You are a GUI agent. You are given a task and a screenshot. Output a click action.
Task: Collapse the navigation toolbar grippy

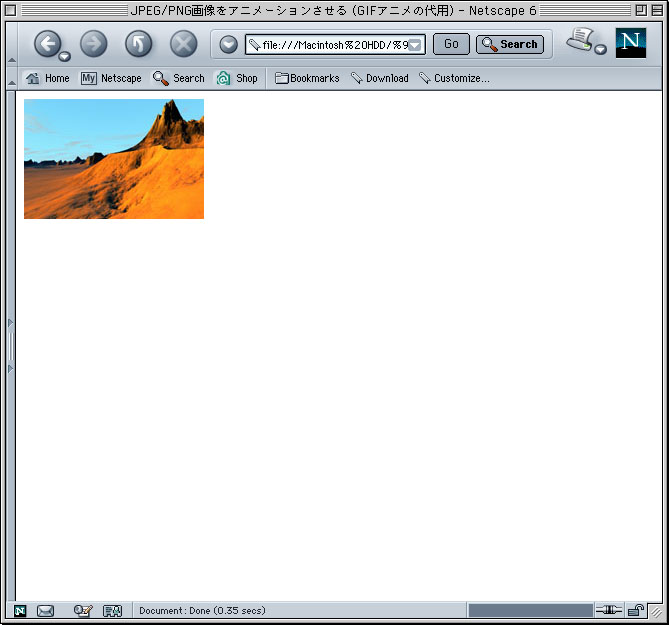12,44
